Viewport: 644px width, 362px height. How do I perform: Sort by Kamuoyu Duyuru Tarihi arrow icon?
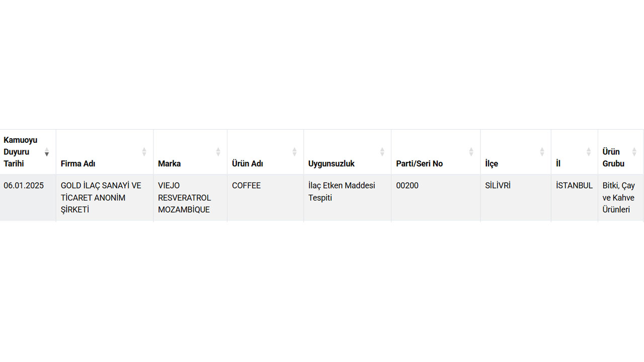47,152
